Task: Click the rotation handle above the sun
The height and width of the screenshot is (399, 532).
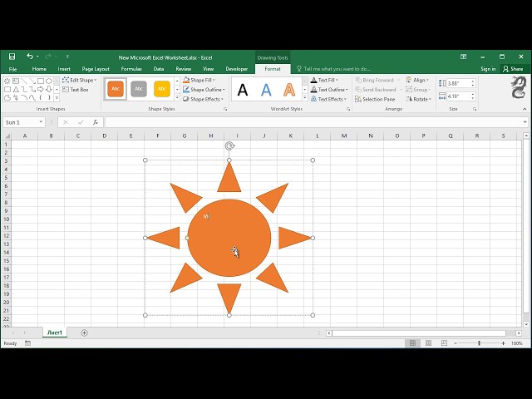Action: (x=229, y=146)
